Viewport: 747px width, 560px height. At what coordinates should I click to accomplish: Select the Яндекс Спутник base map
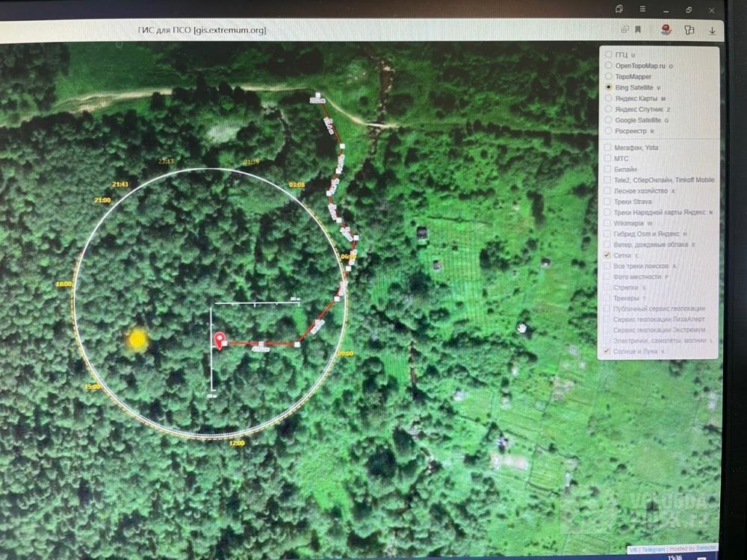coord(608,109)
